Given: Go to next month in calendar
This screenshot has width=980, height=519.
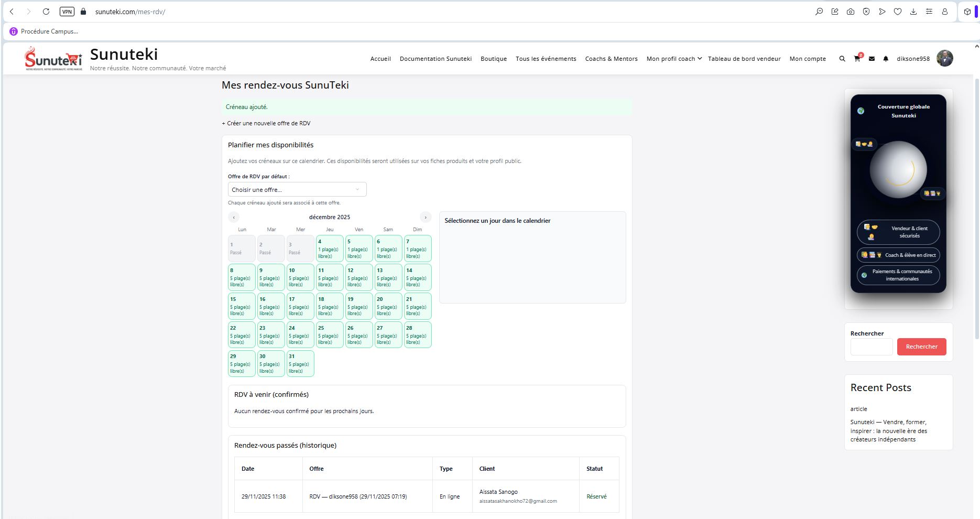Looking at the screenshot, I should tap(426, 217).
